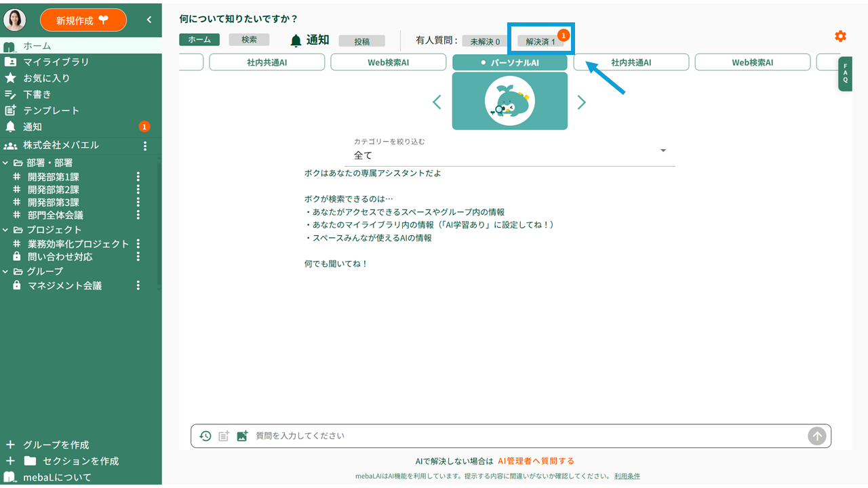Click the 通知 bell icon in header

[x=296, y=41]
